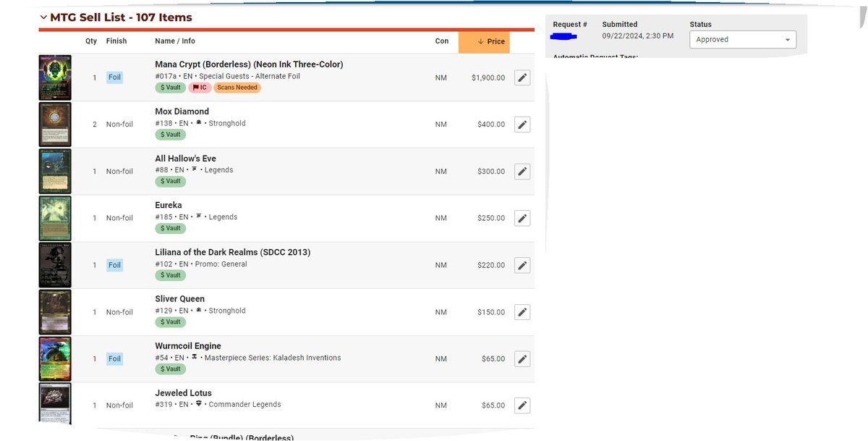Click the Vault tag under Mox Diamond
The image size is (868, 441).
pos(171,135)
